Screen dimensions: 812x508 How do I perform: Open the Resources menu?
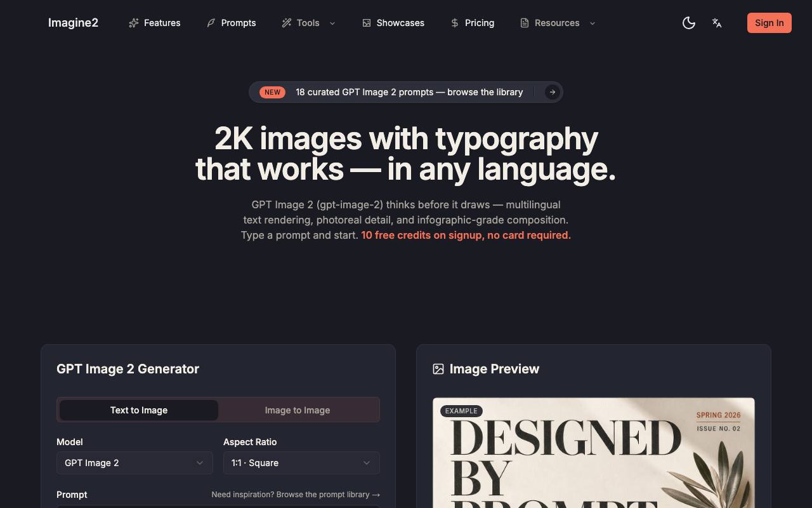coord(558,23)
